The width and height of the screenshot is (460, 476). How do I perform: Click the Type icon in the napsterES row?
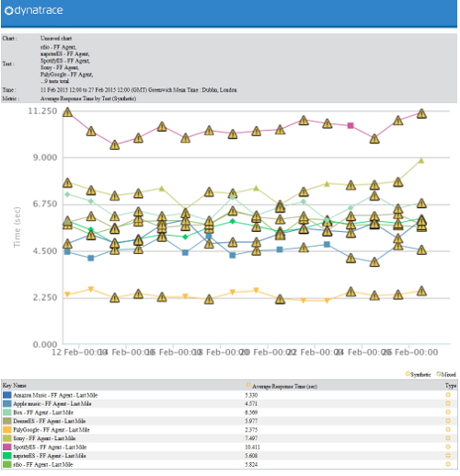click(448, 456)
